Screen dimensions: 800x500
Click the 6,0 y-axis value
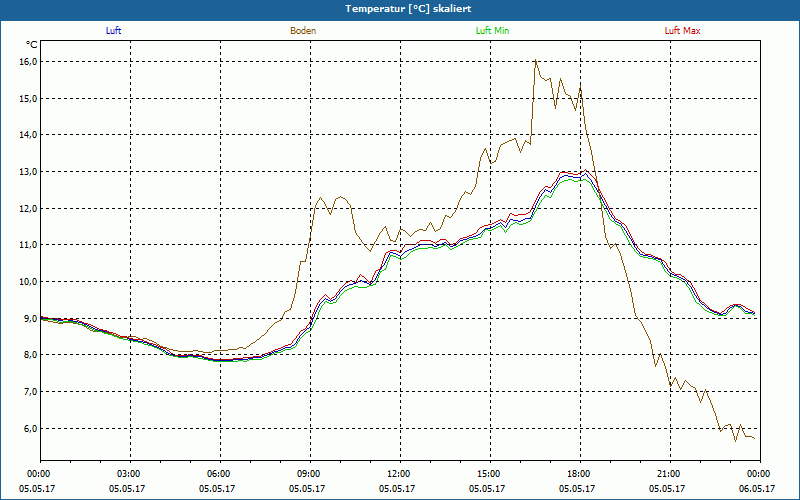(x=31, y=428)
